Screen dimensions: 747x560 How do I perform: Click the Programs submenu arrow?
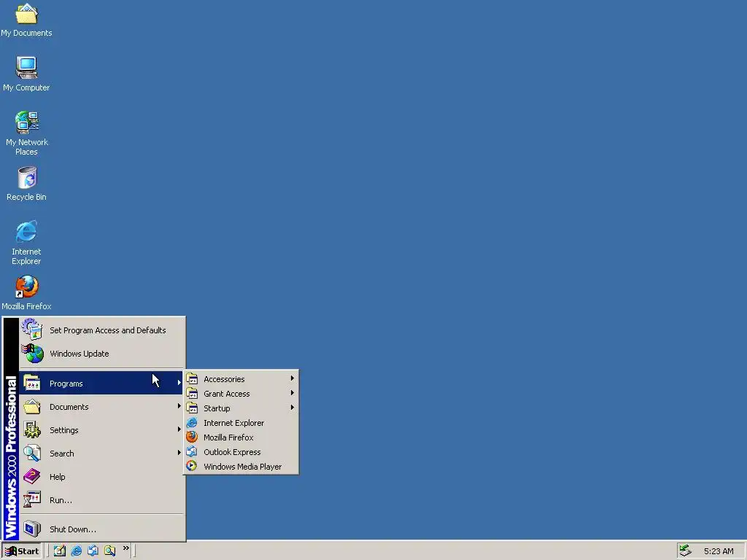(x=179, y=383)
